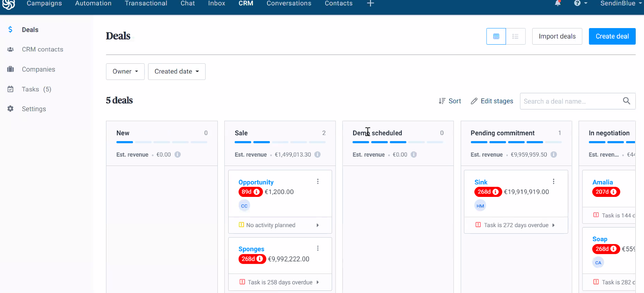Click the HM owner avatar on Sink

[x=480, y=206]
